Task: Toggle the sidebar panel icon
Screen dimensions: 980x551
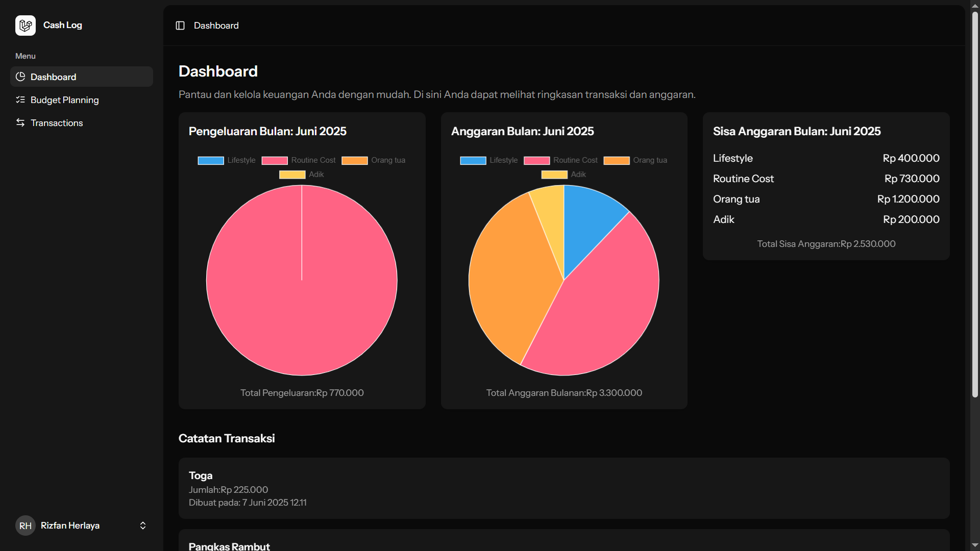Action: (180, 26)
